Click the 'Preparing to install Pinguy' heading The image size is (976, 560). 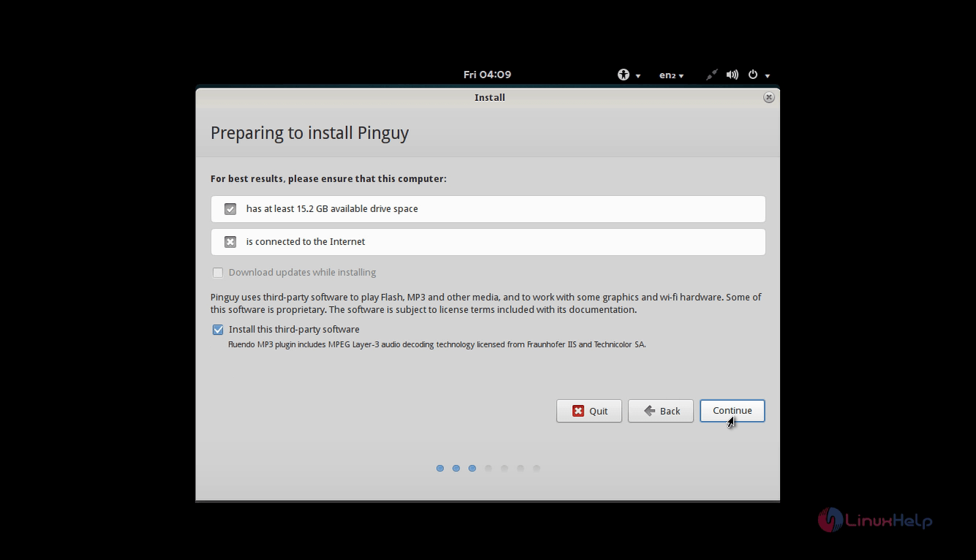pyautogui.click(x=309, y=133)
